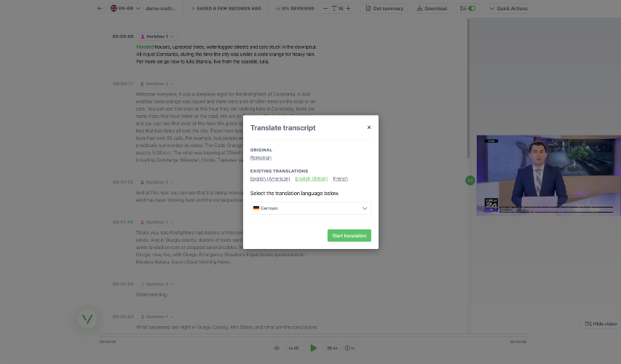
Task: Open Vorbitor 3 speaker dropdown at 00:02:02
Action: pyautogui.click(x=157, y=285)
